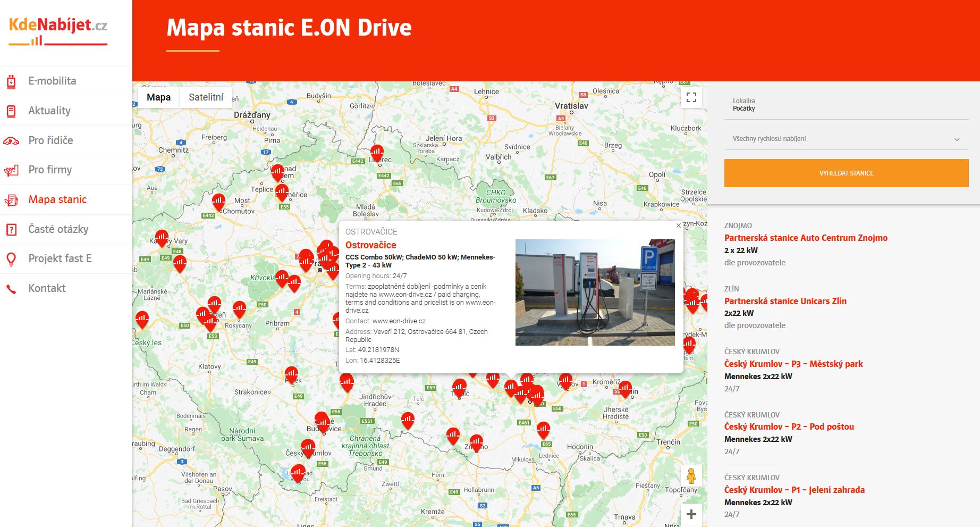Open Partnerská stanice Auto Centrum Znojmo link
Image resolution: width=980 pixels, height=527 pixels.
[x=806, y=238]
